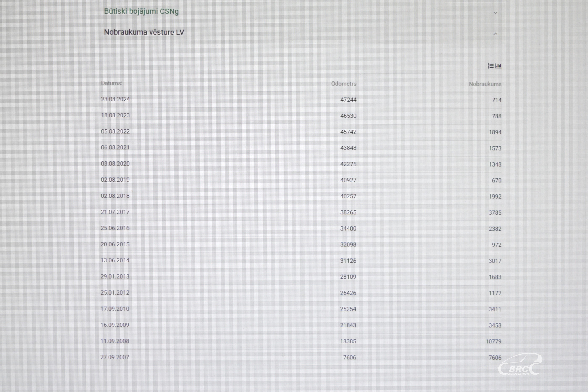Select mileage value 3017
The image size is (588, 392).
pyautogui.click(x=495, y=261)
